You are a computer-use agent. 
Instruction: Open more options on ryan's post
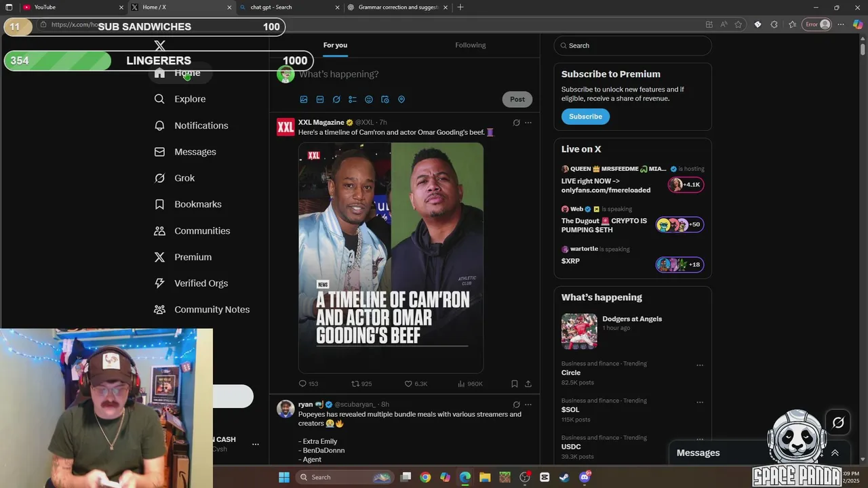[528, 405]
